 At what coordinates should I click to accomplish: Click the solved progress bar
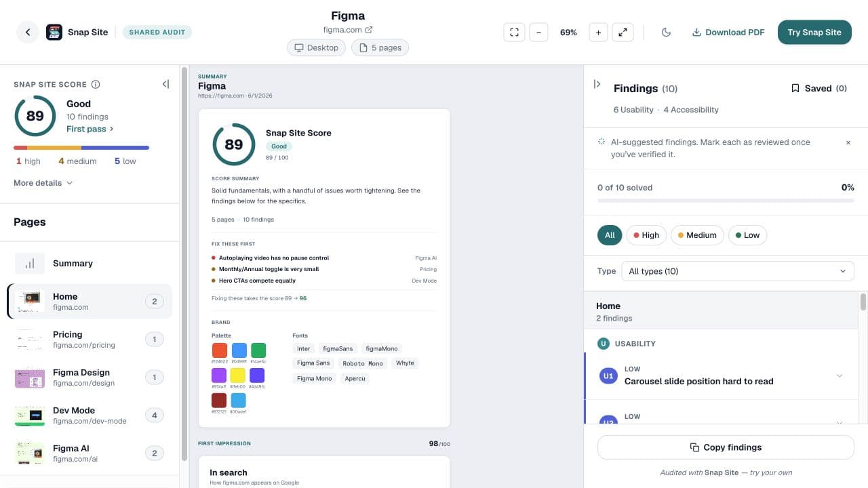[x=726, y=201]
